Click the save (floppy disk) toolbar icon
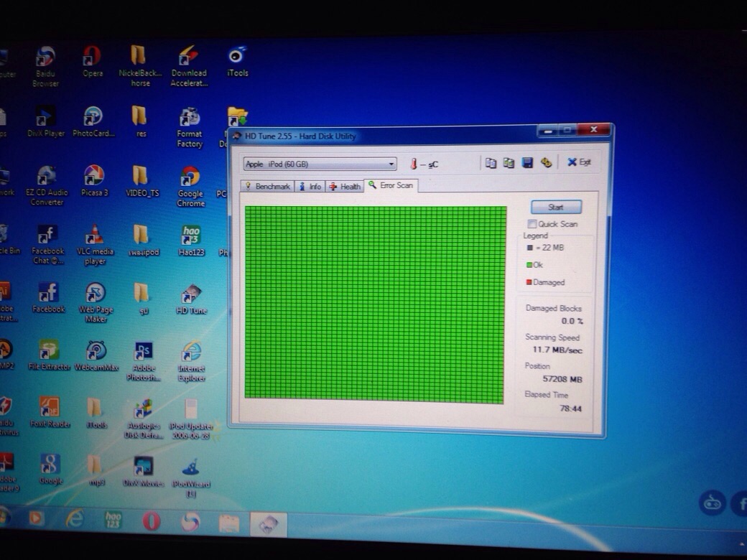 point(527,163)
